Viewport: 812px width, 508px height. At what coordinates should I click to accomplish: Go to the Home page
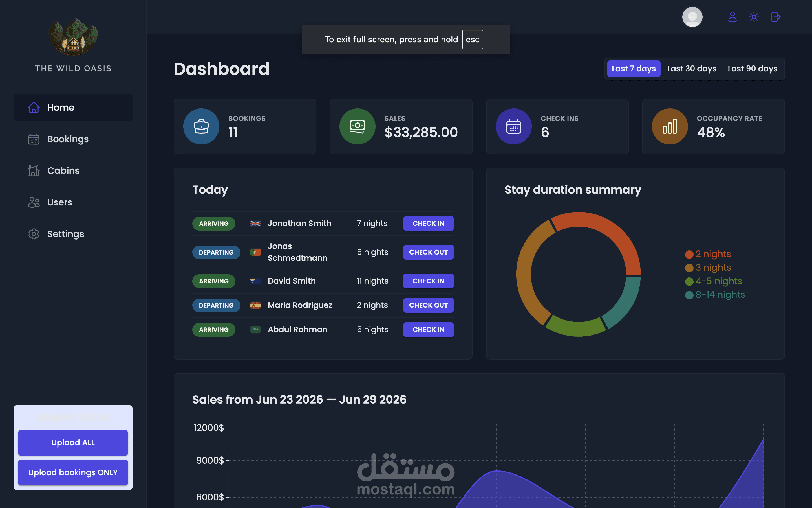[73, 108]
